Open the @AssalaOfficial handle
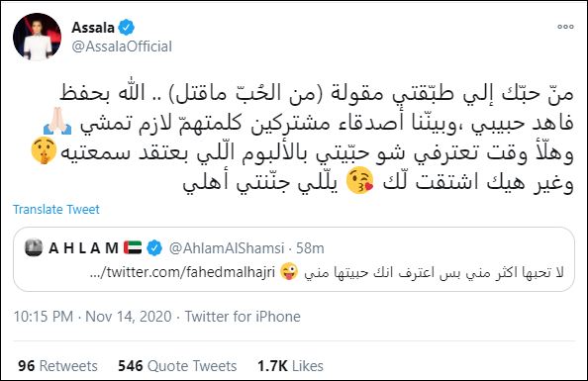The height and width of the screenshot is (381, 588). coord(122,47)
